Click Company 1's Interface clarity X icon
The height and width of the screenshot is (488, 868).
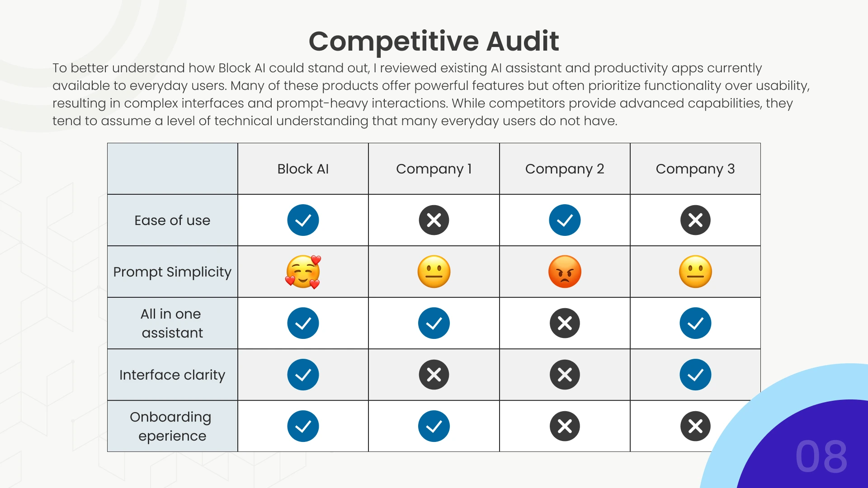point(434,375)
